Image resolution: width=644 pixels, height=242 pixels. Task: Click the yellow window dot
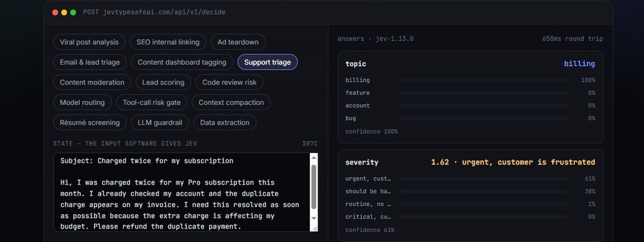pyautogui.click(x=64, y=12)
